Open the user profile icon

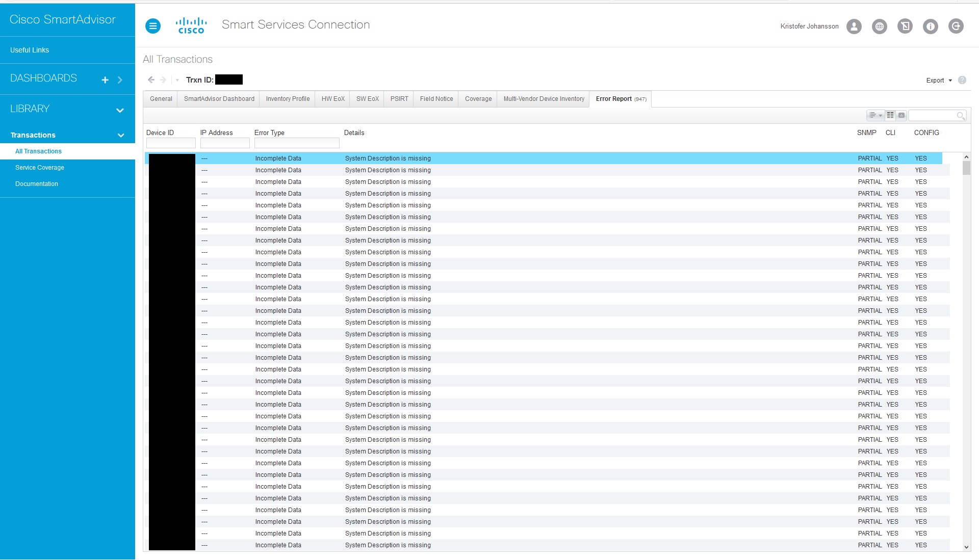pos(854,26)
